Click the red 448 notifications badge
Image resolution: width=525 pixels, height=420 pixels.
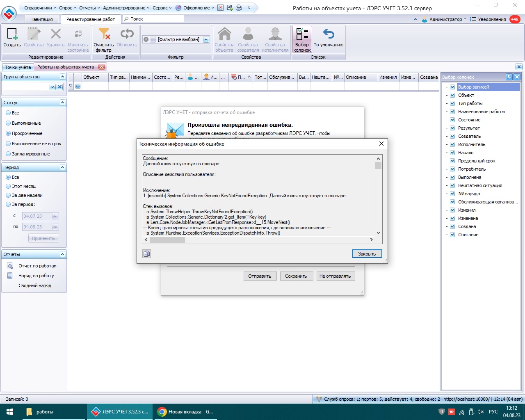tap(515, 19)
